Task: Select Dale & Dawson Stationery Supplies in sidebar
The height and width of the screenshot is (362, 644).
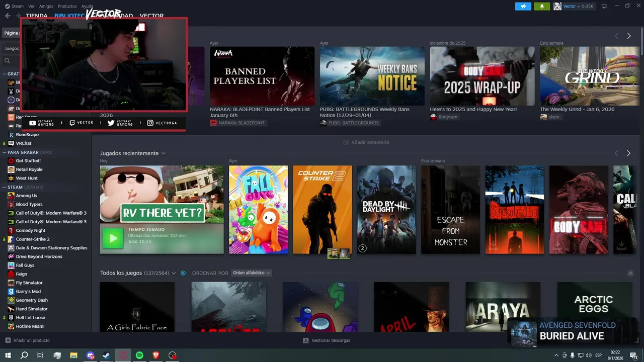Action: pyautogui.click(x=51, y=248)
